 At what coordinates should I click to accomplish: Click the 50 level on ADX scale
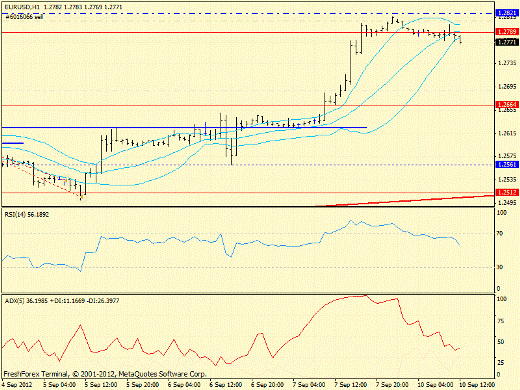click(x=500, y=342)
